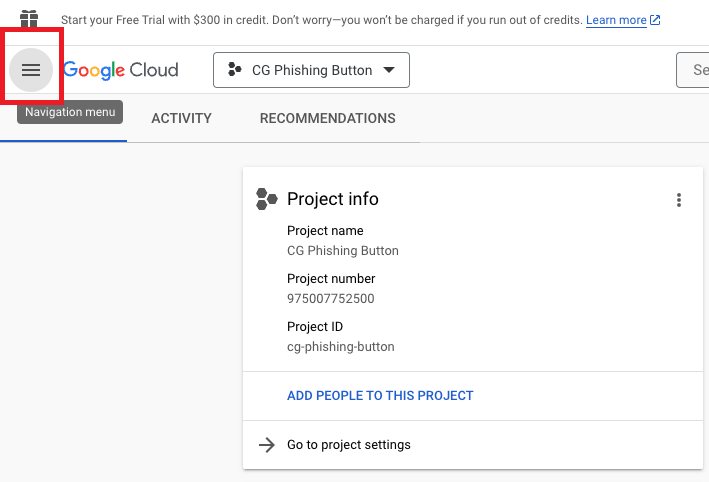This screenshot has width=709, height=482.
Task: Click the Project info card title
Action: (x=332, y=199)
